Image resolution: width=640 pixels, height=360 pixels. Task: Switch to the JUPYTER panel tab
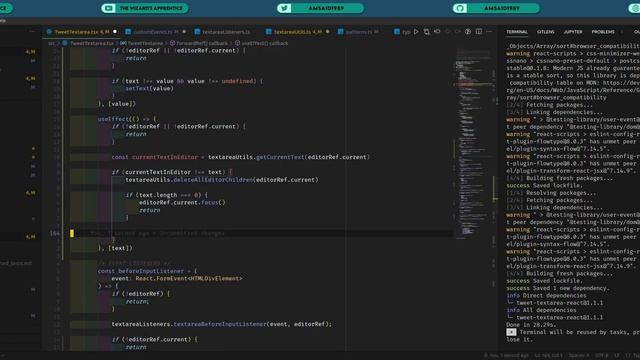click(573, 32)
